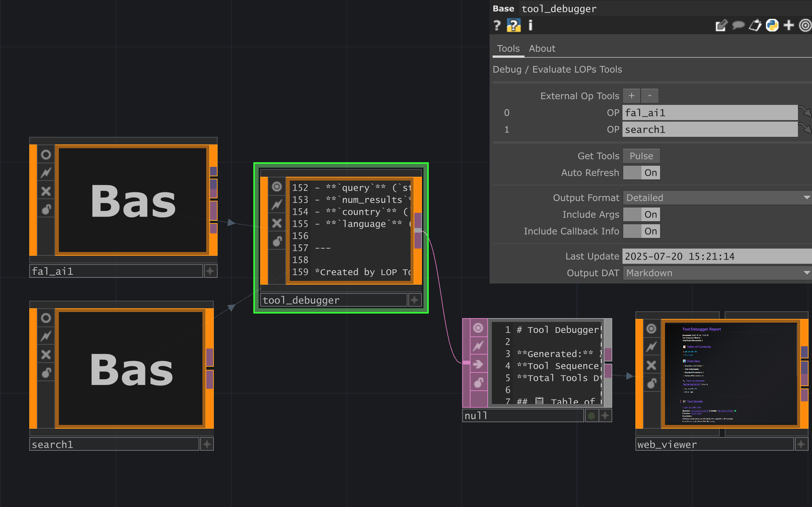
Task: Turn off Auto Refresh
Action: (x=641, y=173)
